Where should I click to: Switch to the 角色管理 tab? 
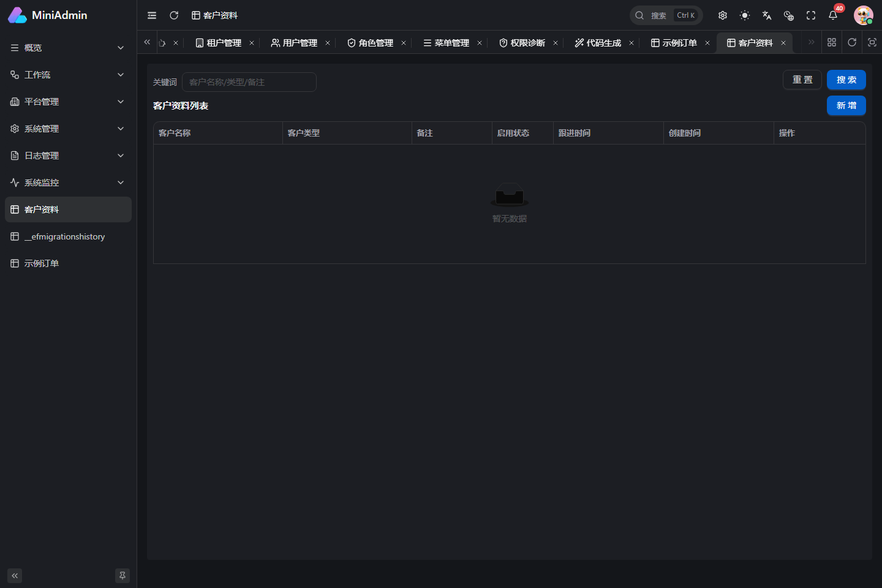tap(371, 43)
